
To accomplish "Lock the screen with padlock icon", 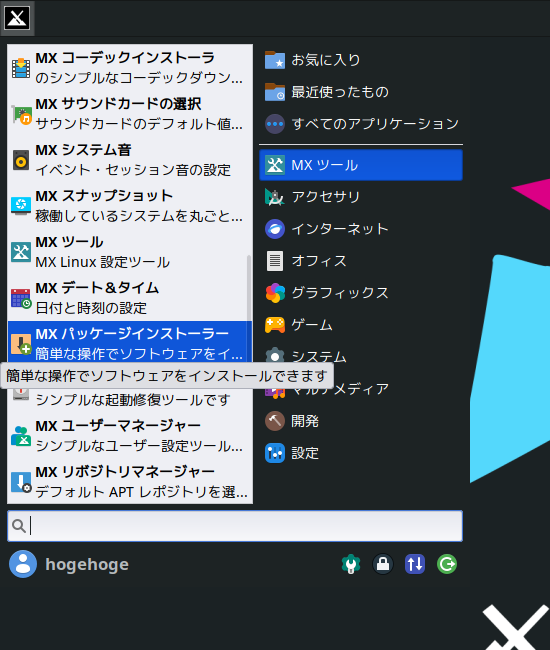I will (x=383, y=564).
